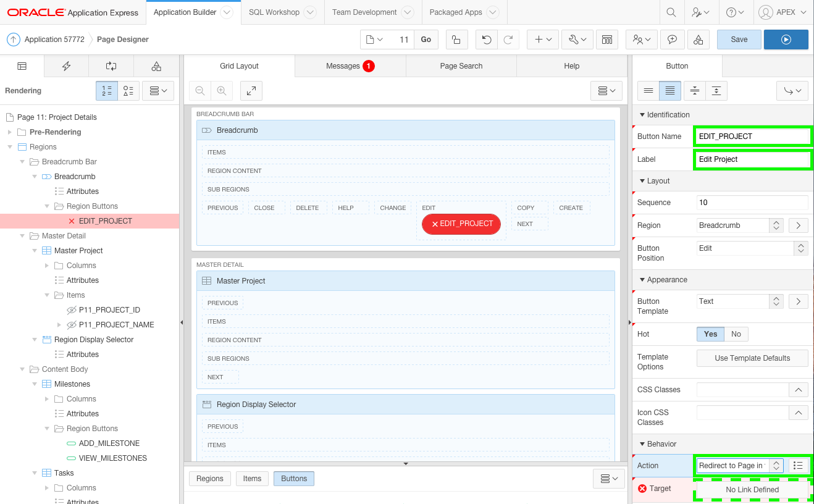814x504 pixels.
Task: Click the Shared Components icon
Action: coord(607,40)
